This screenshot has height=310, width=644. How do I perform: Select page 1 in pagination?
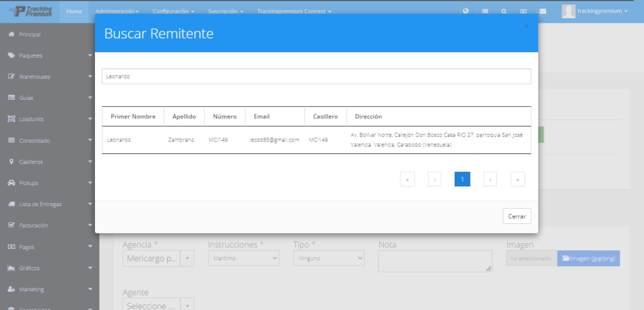point(462,179)
